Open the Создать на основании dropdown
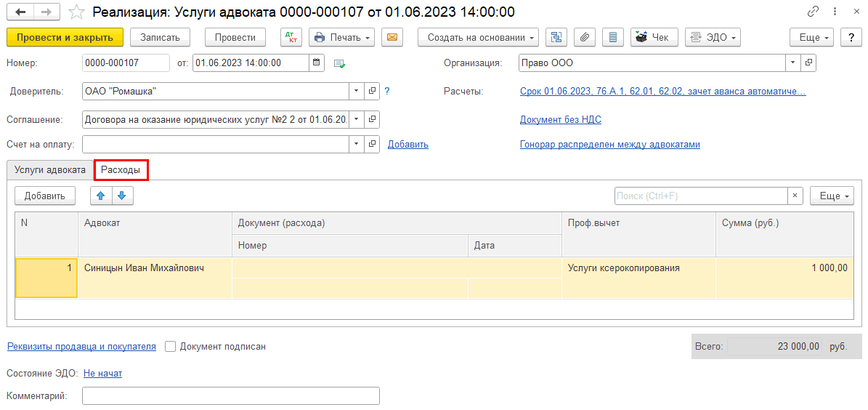This screenshot has height=410, width=868. [477, 37]
